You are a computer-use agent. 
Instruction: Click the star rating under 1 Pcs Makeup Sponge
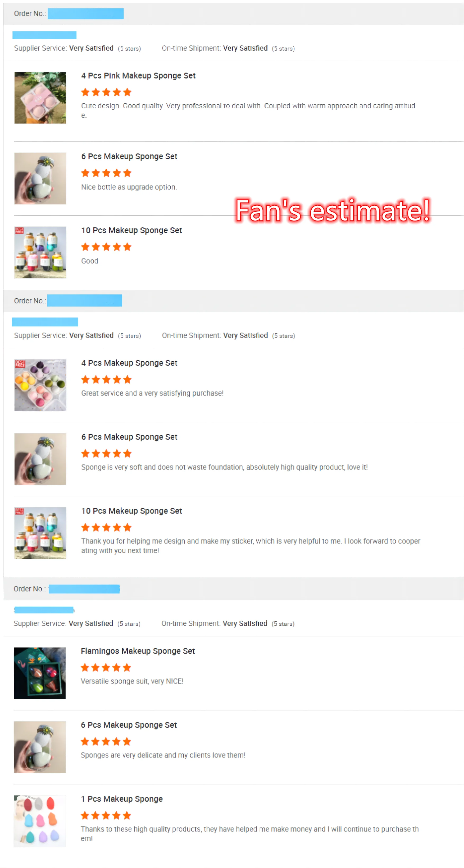pos(106,815)
